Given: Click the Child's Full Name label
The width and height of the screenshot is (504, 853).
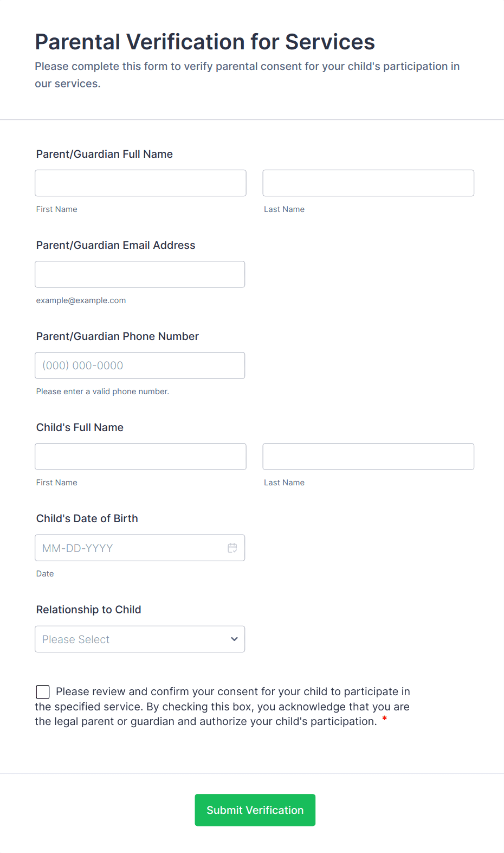Looking at the screenshot, I should click(x=80, y=427).
